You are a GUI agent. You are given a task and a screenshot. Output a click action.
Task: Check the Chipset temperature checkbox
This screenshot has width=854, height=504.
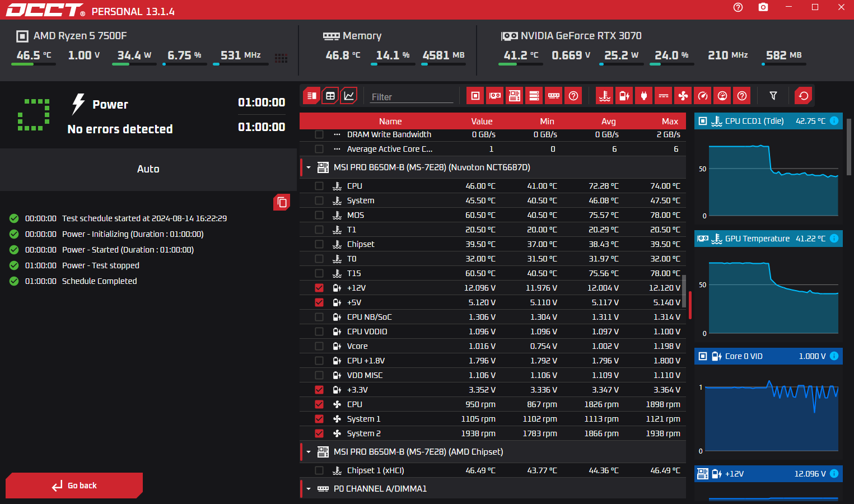coord(319,244)
